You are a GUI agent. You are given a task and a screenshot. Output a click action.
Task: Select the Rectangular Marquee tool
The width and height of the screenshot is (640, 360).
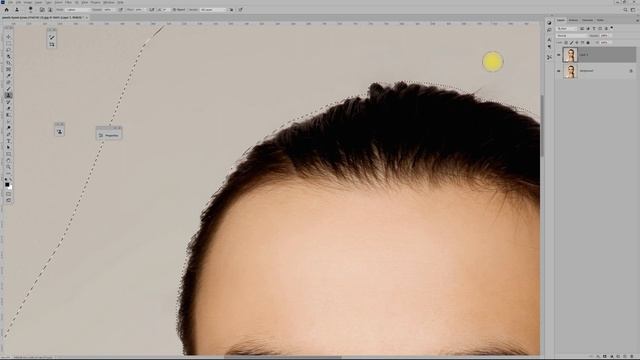click(9, 43)
